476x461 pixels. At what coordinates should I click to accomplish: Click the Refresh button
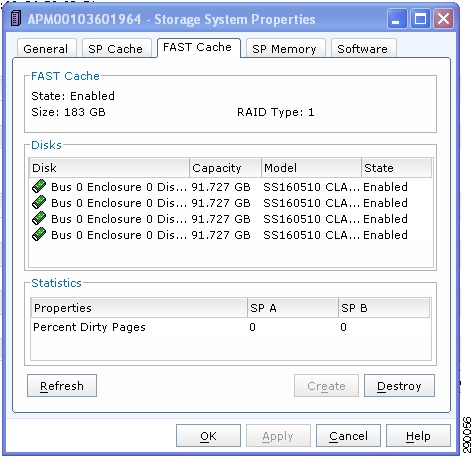(x=62, y=386)
